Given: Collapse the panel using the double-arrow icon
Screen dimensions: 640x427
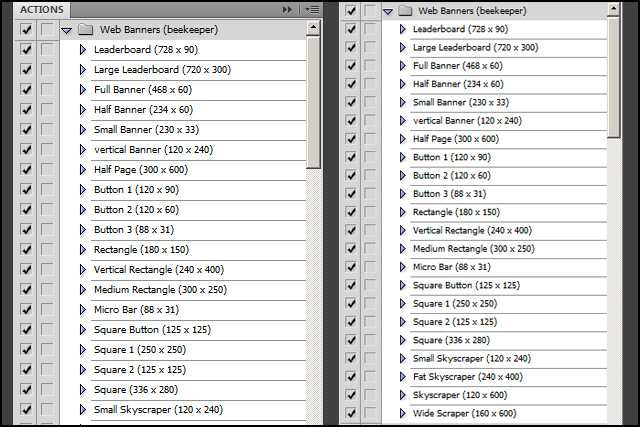Looking at the screenshot, I should (x=290, y=8).
